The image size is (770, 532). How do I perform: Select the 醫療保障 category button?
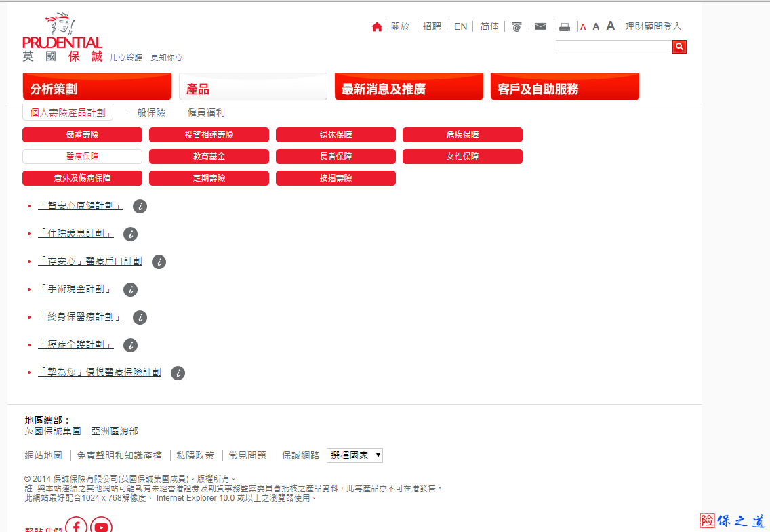pos(83,157)
